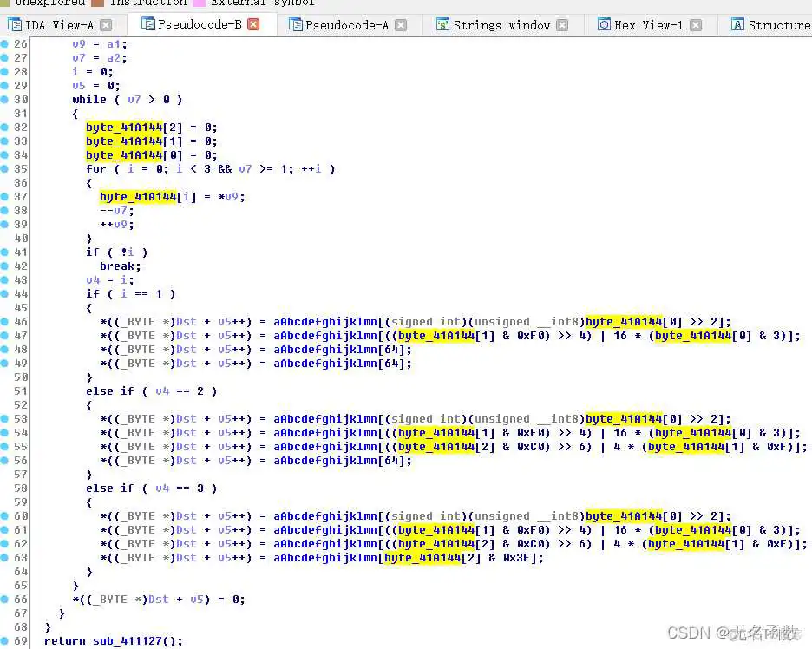The width and height of the screenshot is (812, 649).
Task: Close the Pseudocode-B tab
Action: click(253, 24)
